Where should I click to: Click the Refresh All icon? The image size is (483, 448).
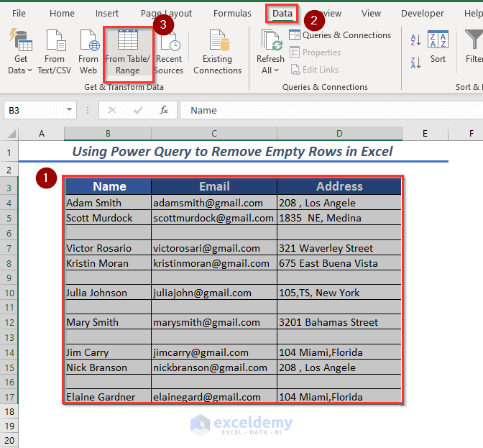(x=270, y=40)
